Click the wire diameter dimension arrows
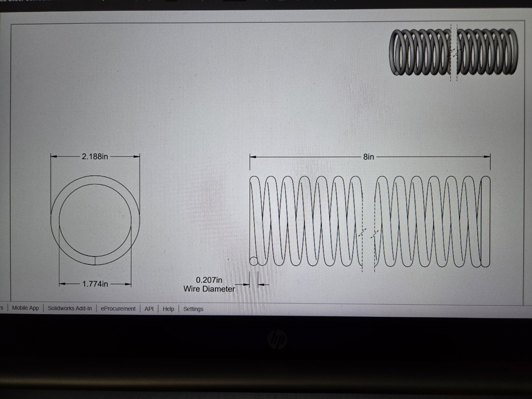 (254, 284)
